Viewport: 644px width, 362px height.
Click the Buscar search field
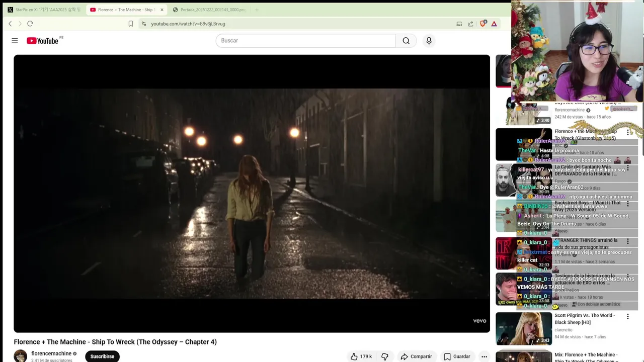(305, 41)
